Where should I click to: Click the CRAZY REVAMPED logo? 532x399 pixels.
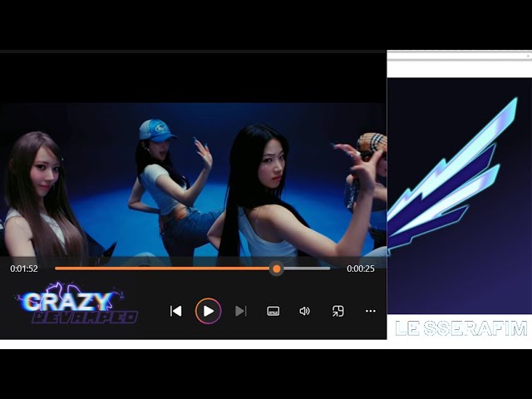coord(76,305)
